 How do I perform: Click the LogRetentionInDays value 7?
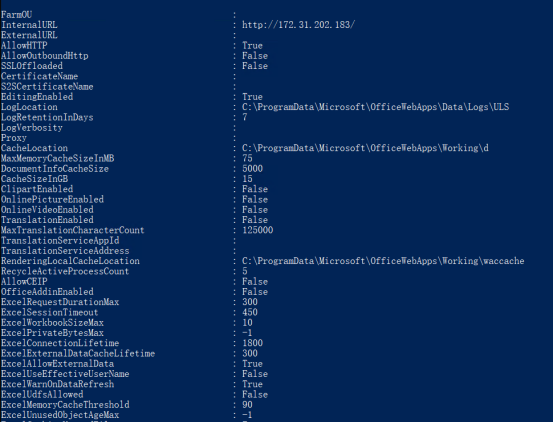click(x=244, y=117)
